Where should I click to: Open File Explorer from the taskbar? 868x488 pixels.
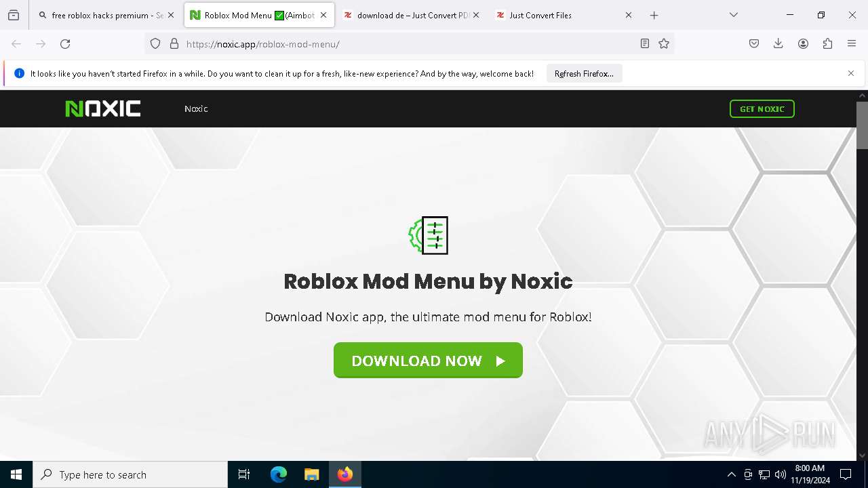[x=311, y=474]
